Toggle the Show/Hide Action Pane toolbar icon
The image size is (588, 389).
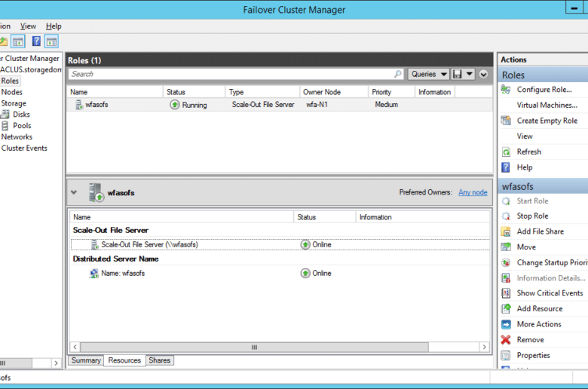click(x=51, y=41)
